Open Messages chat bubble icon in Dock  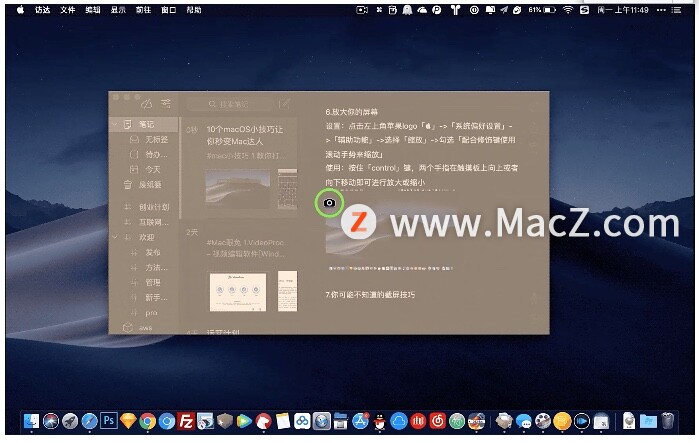pos(523,421)
